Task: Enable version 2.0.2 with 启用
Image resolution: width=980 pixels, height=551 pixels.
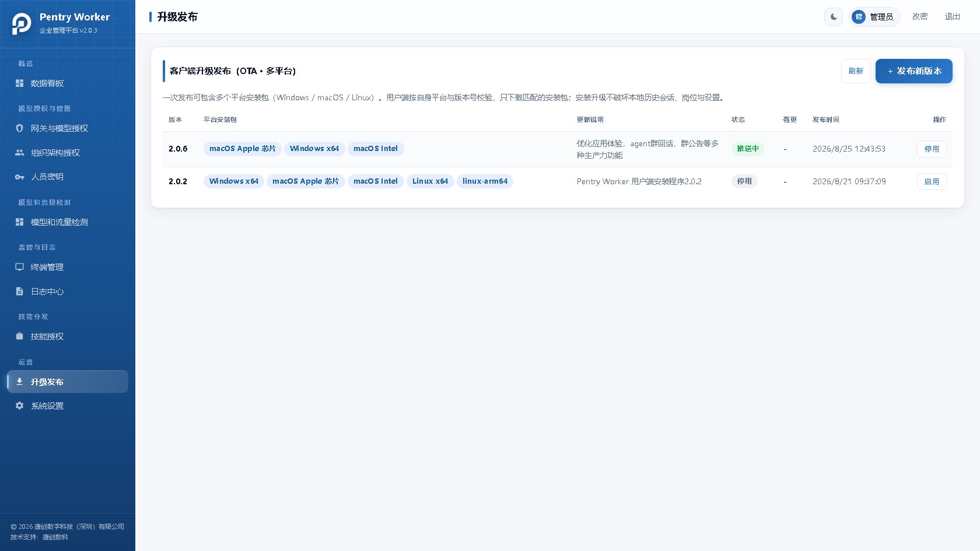Action: (932, 181)
